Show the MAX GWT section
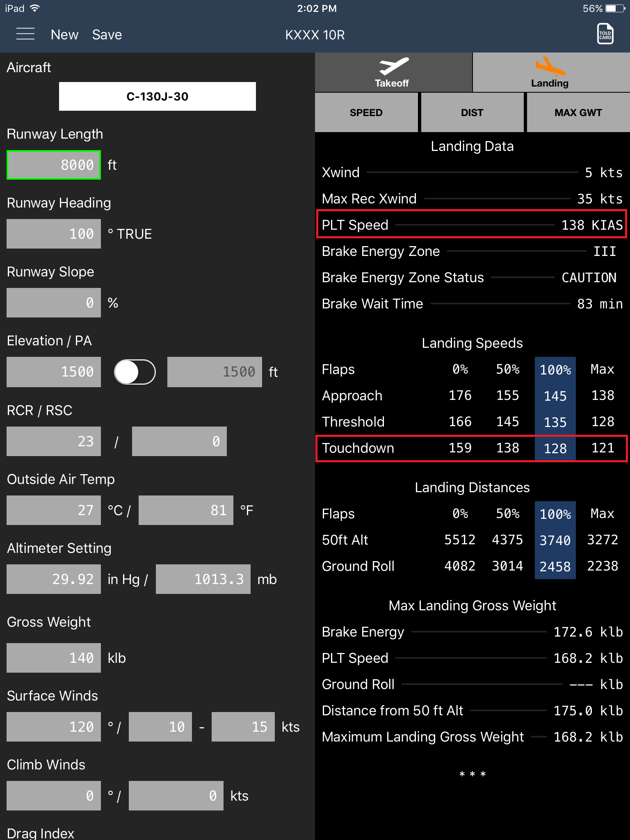 point(578,113)
